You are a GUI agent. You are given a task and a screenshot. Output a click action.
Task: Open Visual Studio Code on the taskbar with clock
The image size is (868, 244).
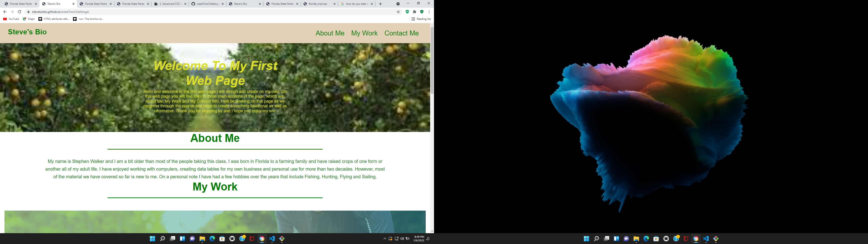click(x=272, y=239)
